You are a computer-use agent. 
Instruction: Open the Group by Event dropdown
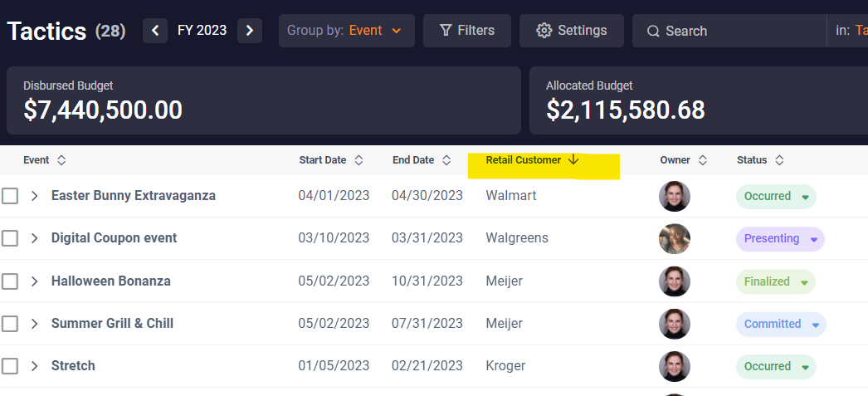click(346, 31)
